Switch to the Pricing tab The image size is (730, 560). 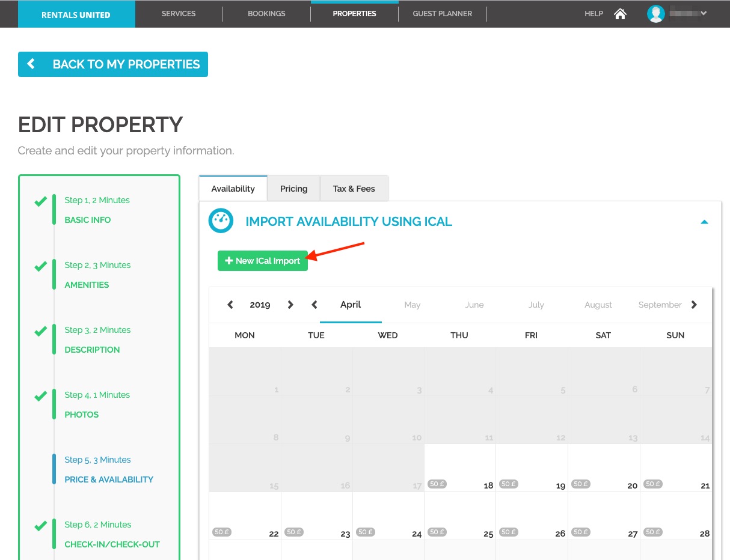293,189
